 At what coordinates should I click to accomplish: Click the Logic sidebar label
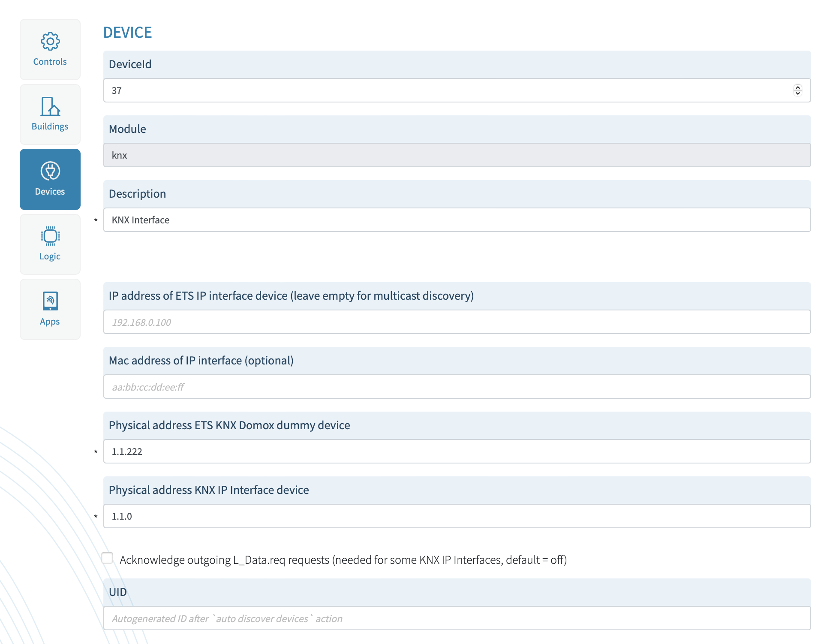50,256
